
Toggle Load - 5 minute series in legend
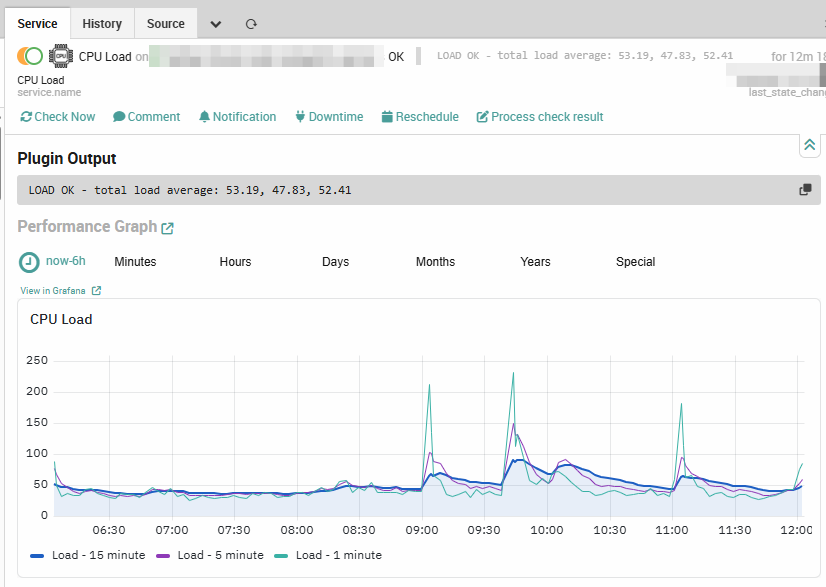point(210,555)
